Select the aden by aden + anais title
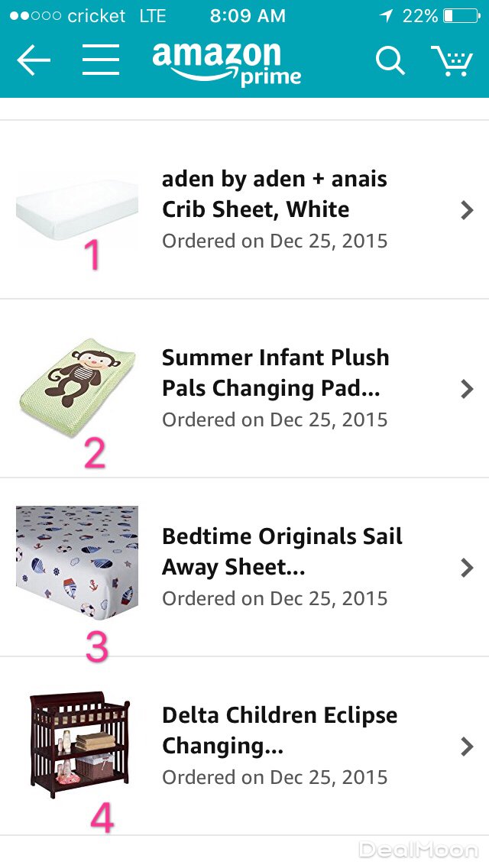Viewport: 489px width, 868px height. pyautogui.click(x=274, y=194)
